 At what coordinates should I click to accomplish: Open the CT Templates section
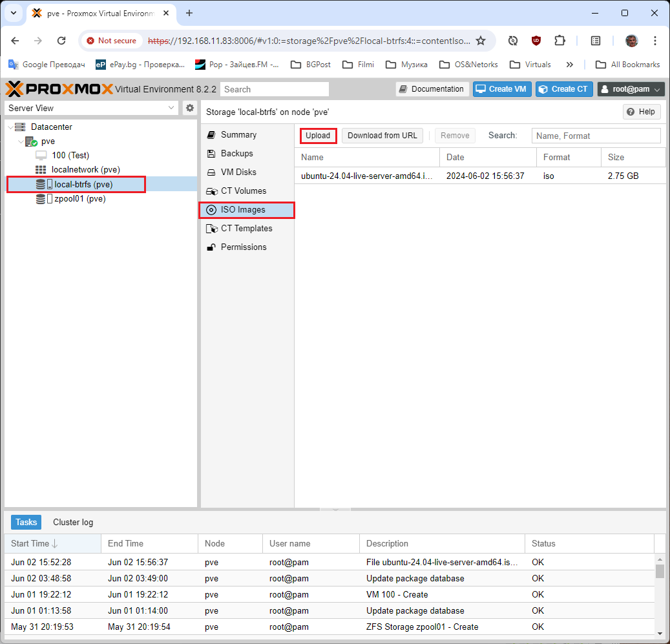click(x=247, y=229)
